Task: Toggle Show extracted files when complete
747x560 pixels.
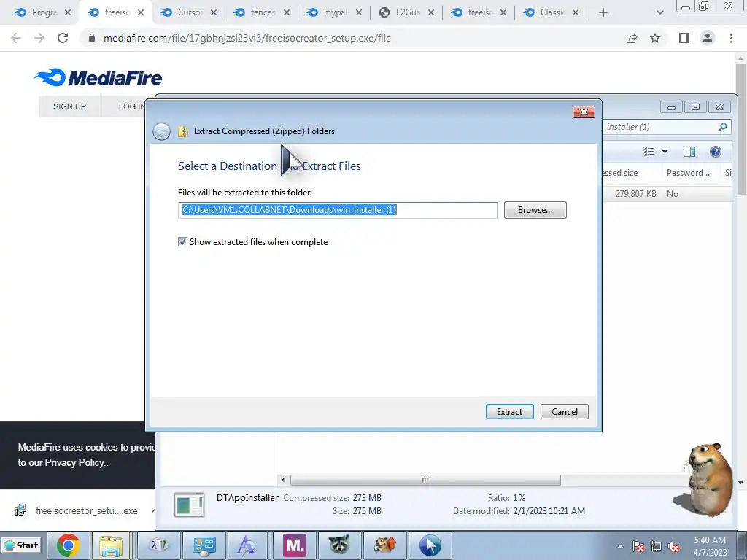Action: coord(182,242)
